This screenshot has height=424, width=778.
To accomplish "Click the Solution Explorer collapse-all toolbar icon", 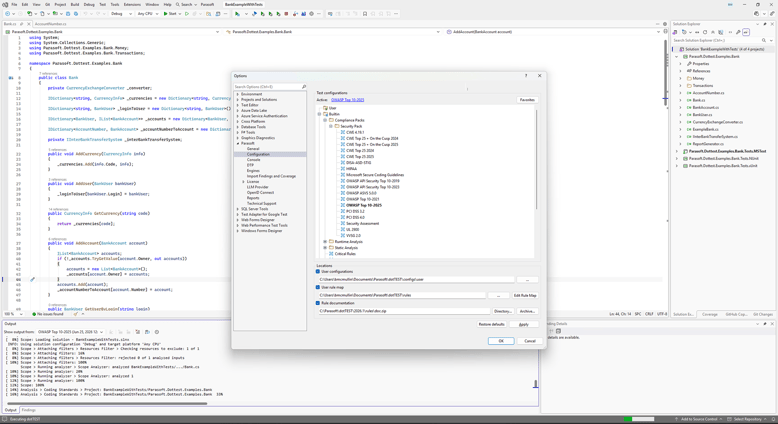I will coord(713,32).
